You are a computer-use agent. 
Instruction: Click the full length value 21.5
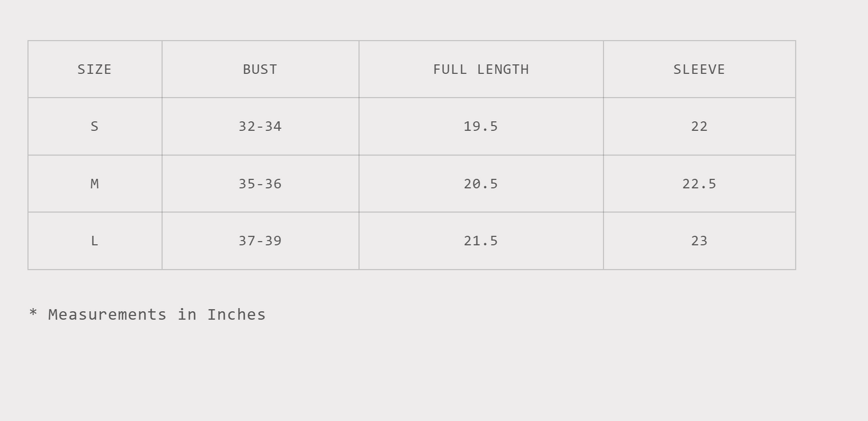(x=481, y=241)
